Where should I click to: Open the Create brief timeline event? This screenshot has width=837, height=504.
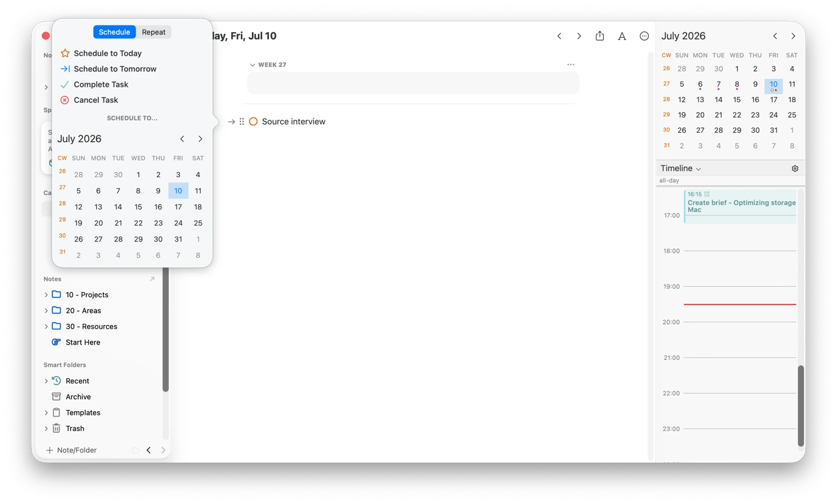[740, 206]
